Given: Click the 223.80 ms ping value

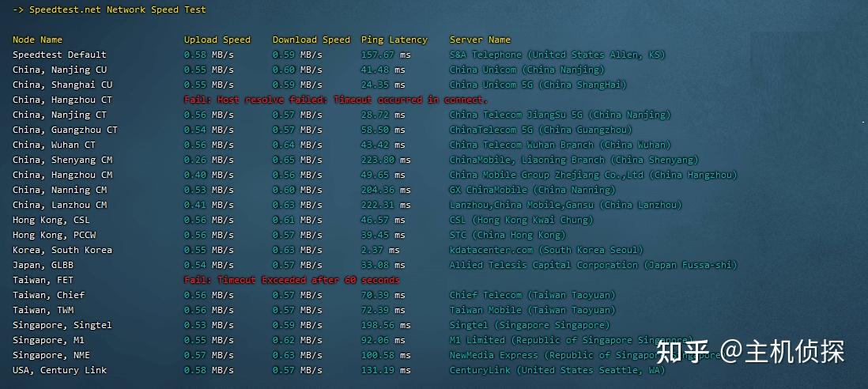Looking at the screenshot, I should [386, 160].
